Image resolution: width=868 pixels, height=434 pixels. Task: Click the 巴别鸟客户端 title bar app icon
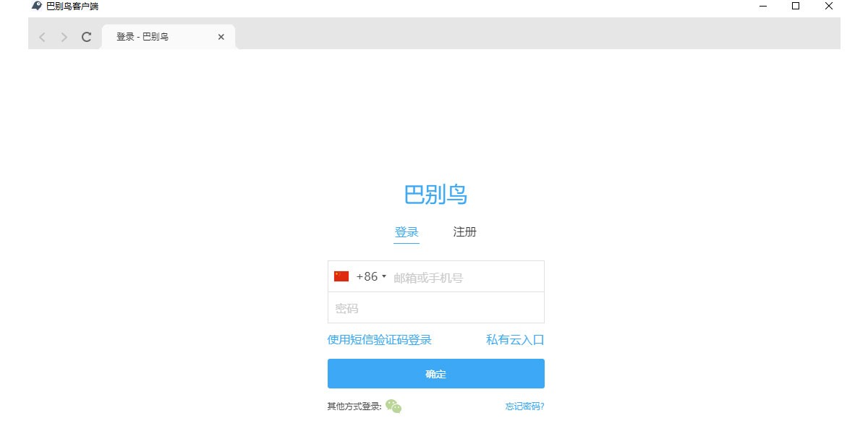[x=37, y=6]
